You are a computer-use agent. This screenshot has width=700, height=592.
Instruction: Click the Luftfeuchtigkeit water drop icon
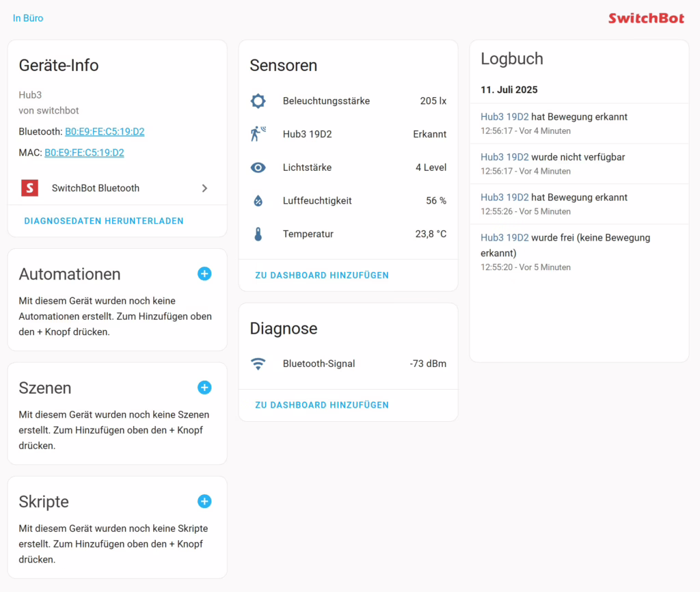(x=258, y=201)
